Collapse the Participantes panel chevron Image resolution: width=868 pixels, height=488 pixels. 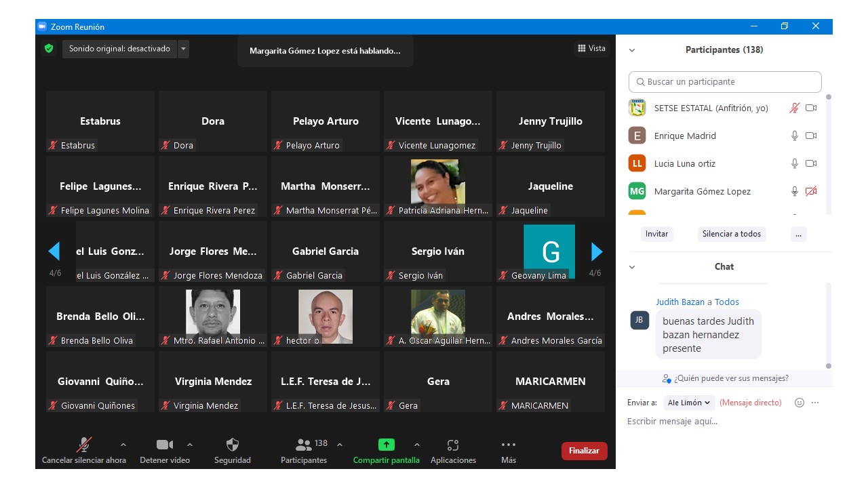632,50
